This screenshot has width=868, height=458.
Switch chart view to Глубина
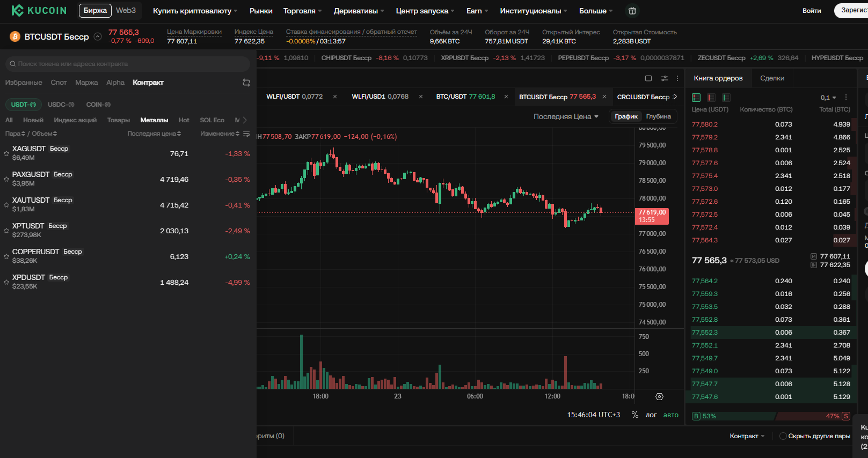pyautogui.click(x=659, y=116)
